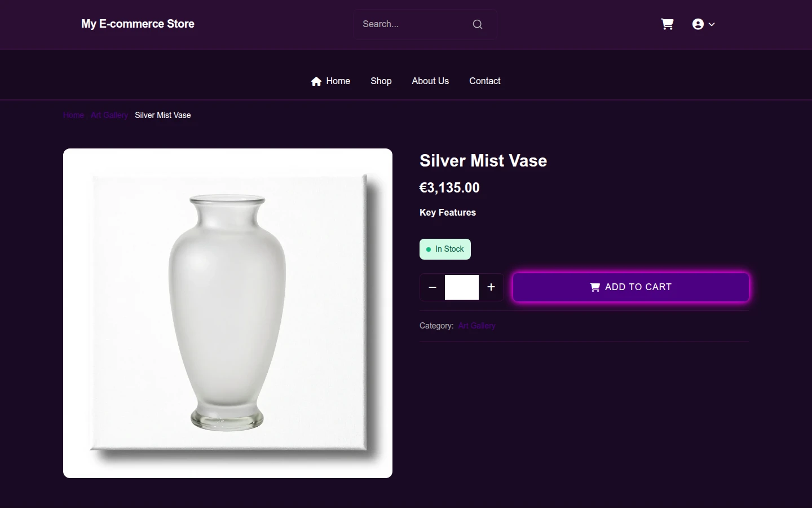Viewport: 812px width, 508px height.
Task: Click the My E-commerce Store logo
Action: [138, 24]
